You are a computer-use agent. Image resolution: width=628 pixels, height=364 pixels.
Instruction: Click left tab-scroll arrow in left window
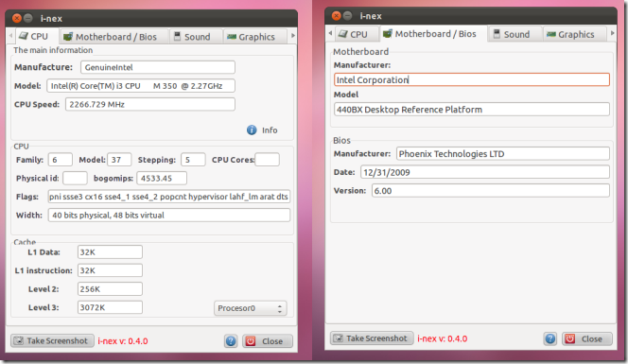[10, 36]
